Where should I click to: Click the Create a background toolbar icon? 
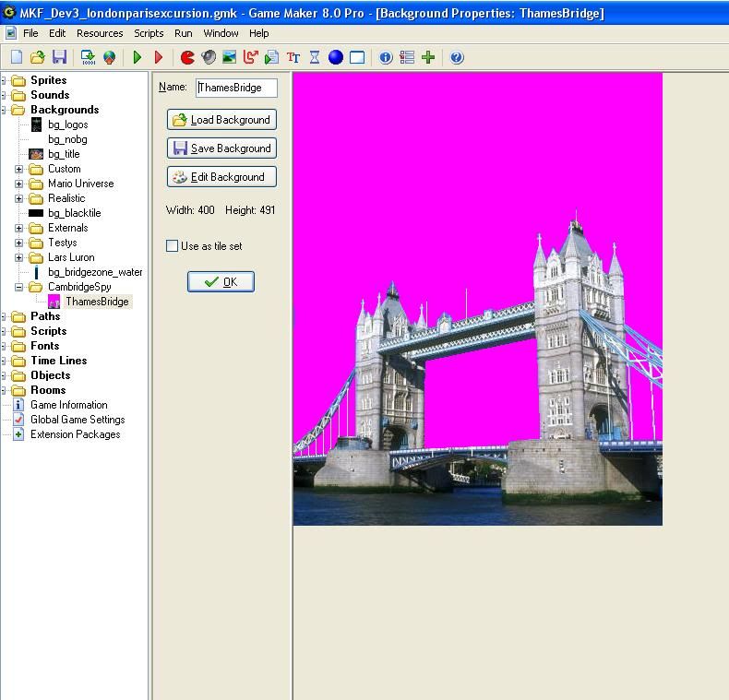229,57
